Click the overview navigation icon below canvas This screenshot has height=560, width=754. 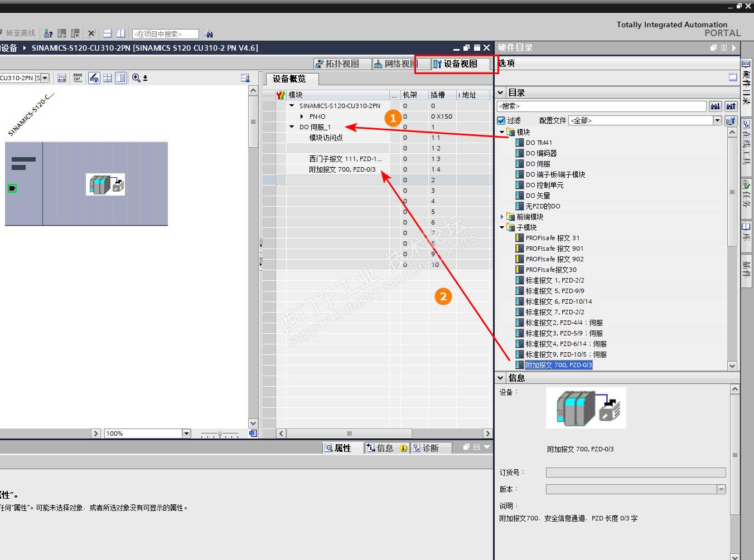point(253,433)
